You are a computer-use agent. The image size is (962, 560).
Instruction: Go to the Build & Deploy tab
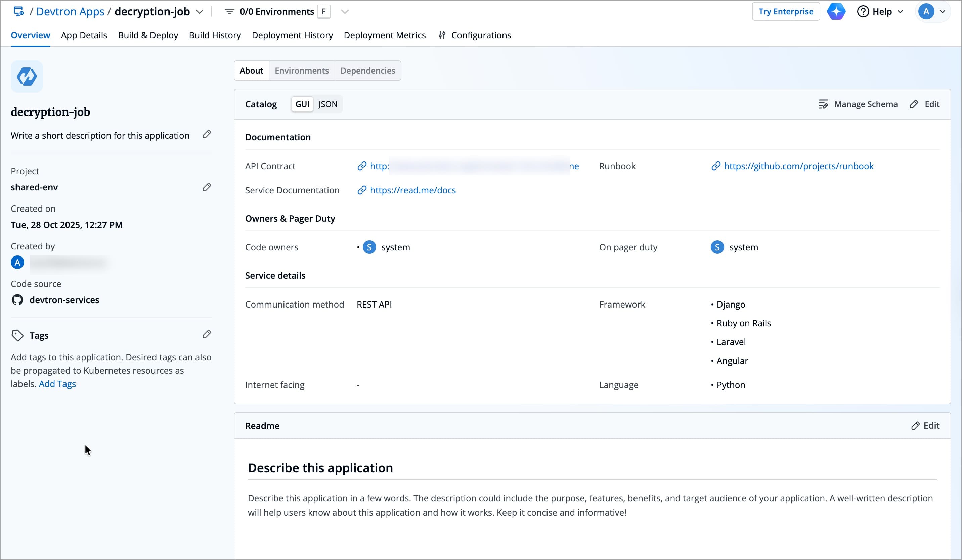(x=148, y=35)
